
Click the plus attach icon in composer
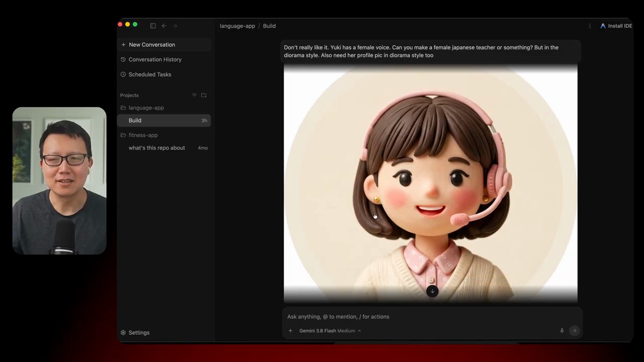pos(290,330)
